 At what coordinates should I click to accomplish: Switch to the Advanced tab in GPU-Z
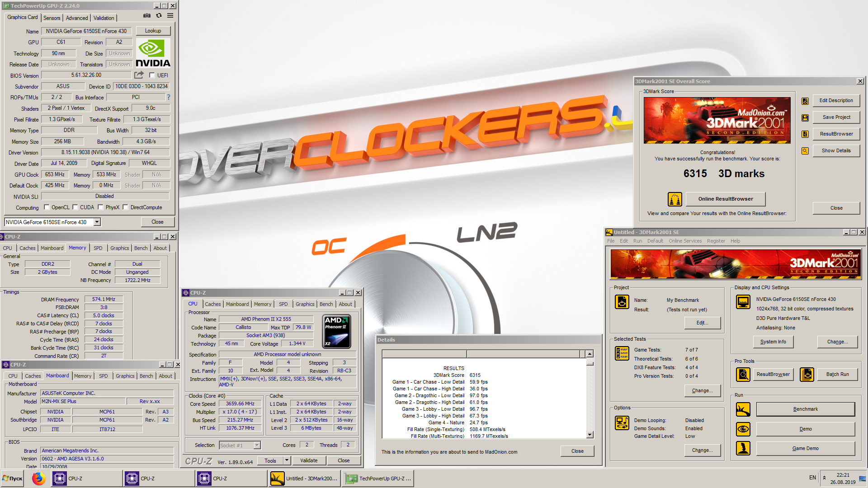(x=77, y=18)
